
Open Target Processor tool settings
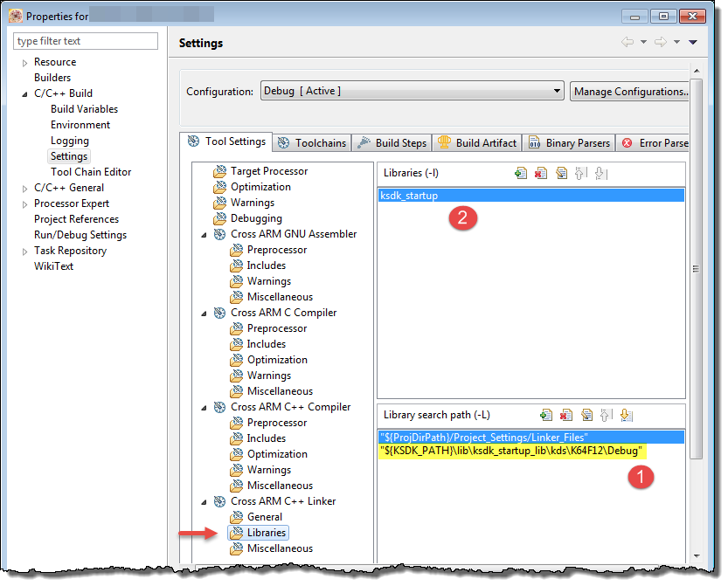coord(269,171)
